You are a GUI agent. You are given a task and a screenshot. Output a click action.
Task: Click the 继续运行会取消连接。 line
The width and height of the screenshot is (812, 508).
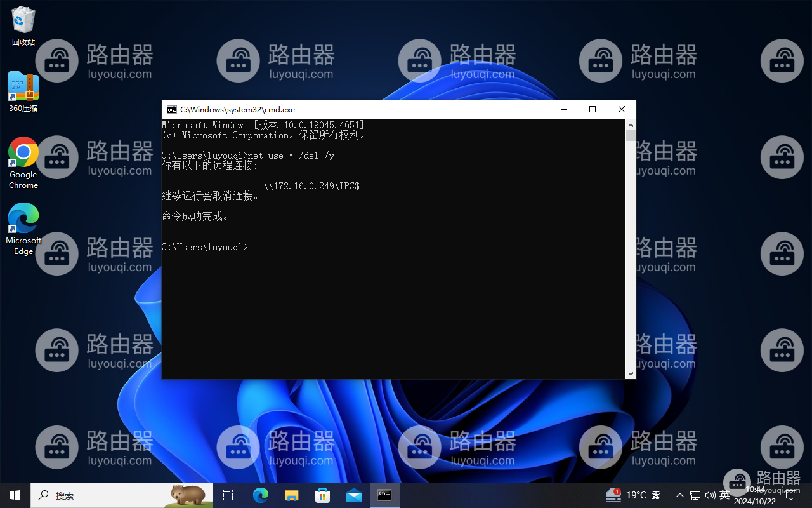(x=210, y=196)
